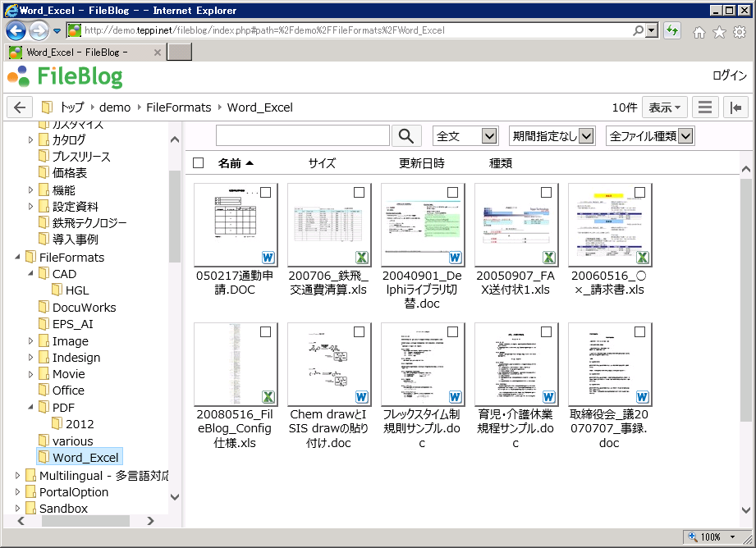Open the 全文 search scope dropdown

pyautogui.click(x=465, y=136)
